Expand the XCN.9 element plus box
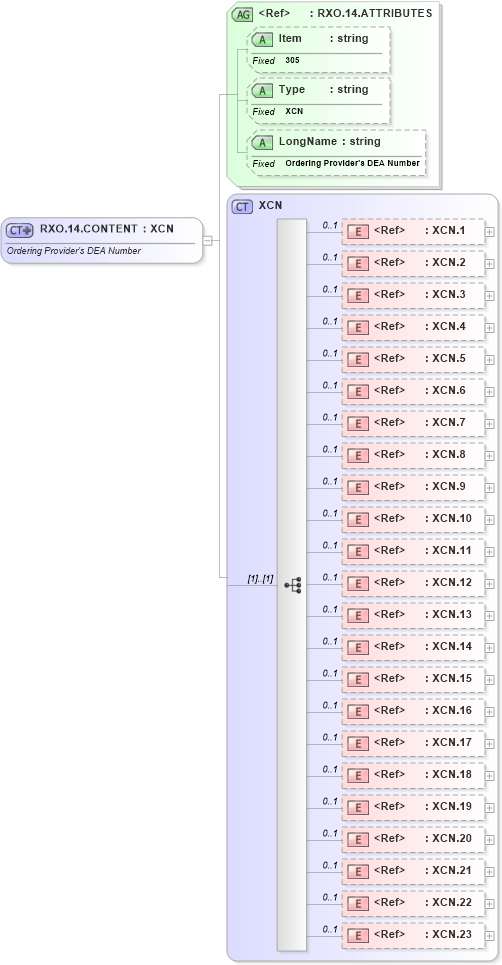Image resolution: width=502 pixels, height=965 pixels. tap(490, 488)
